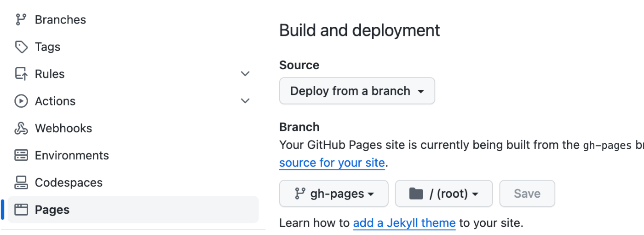Go to Webhooks settings

[133, 129]
